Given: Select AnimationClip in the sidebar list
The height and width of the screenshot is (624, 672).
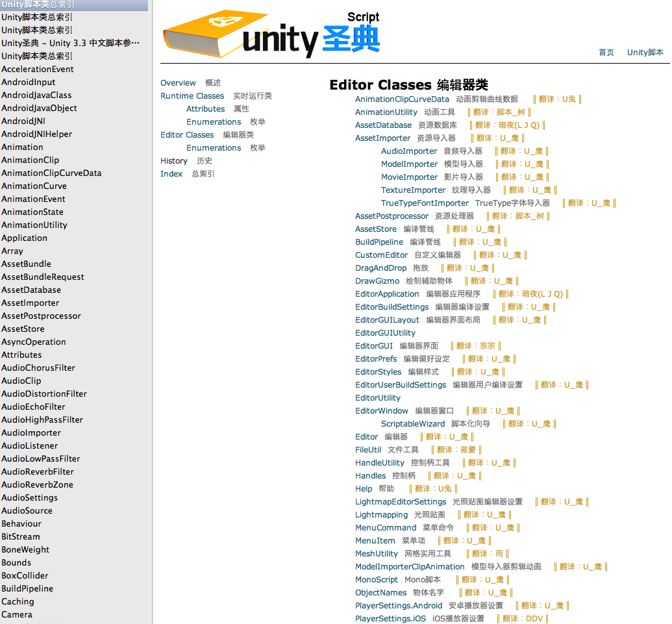Looking at the screenshot, I should pos(30,160).
